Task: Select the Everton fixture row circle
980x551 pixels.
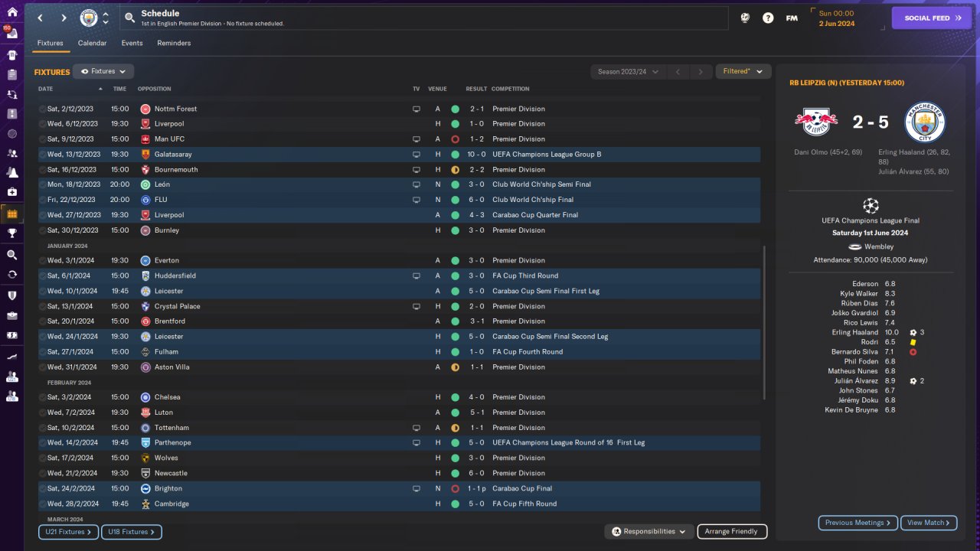Action: (43, 261)
